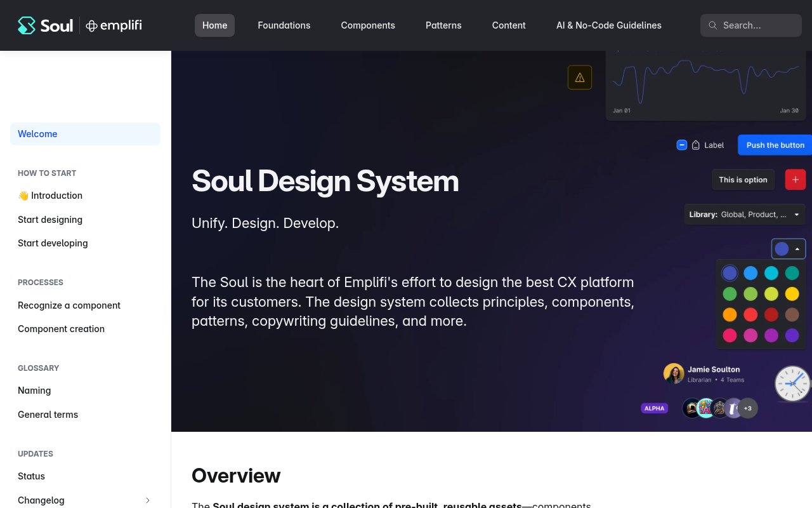
Task: Select the orange color swatch
Action: (x=730, y=314)
